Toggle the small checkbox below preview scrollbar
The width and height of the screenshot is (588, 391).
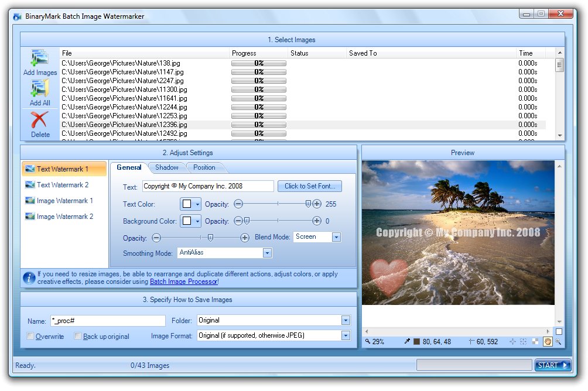(x=559, y=331)
